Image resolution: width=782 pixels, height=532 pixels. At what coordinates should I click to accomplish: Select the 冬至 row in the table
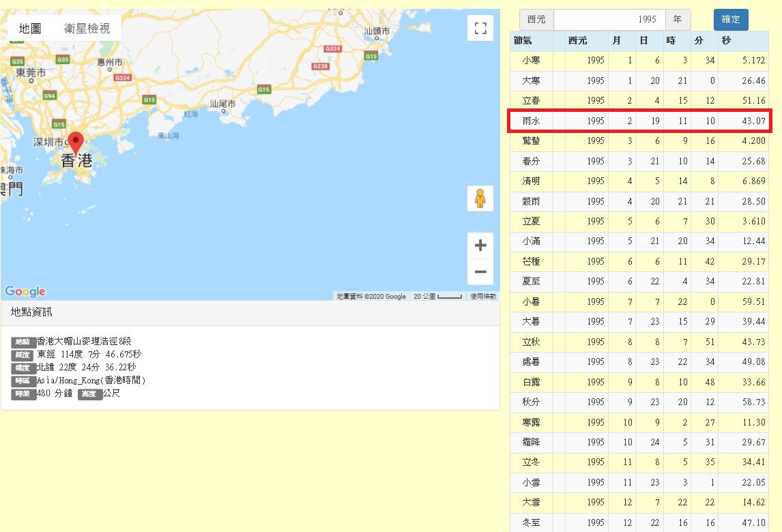[640, 522]
